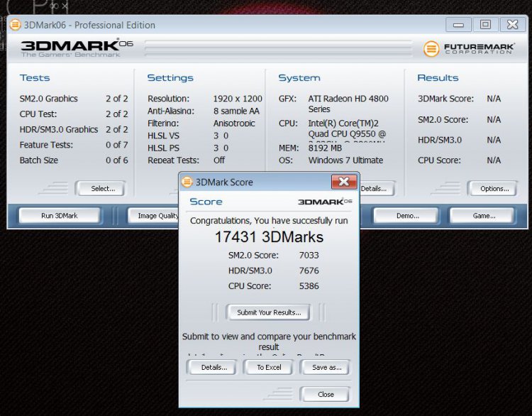
Task: Click the small 3DMARK06 logo in Score dialog
Action: [325, 202]
